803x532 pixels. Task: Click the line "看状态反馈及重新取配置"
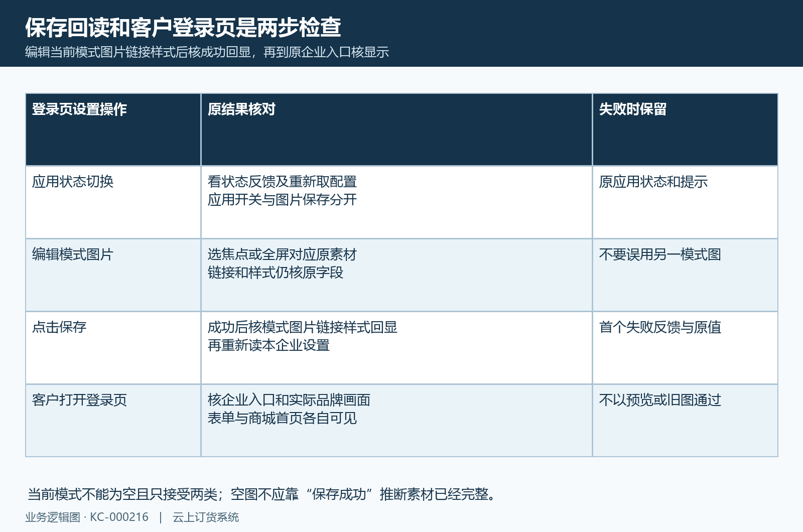(x=282, y=182)
